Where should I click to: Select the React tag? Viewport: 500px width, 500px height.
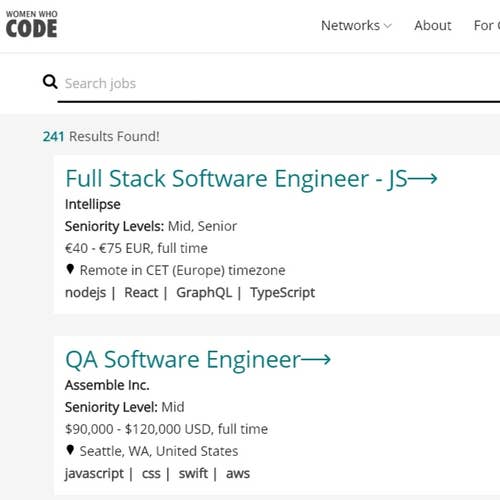(141, 292)
